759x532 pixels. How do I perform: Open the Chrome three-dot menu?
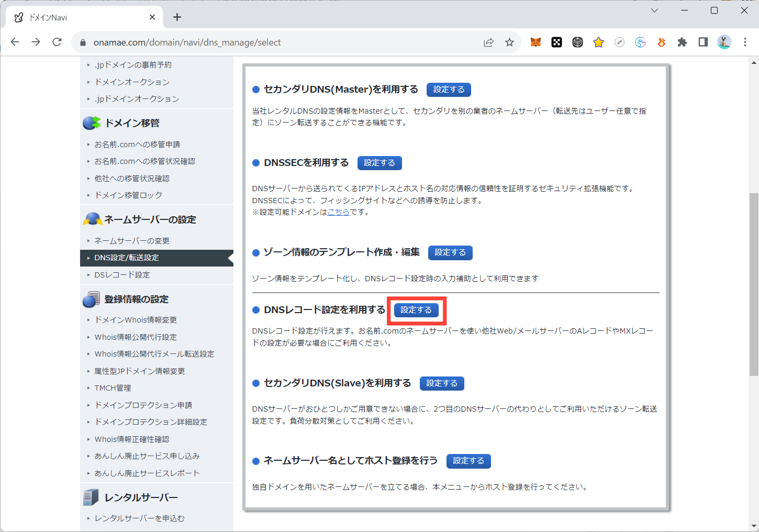pos(745,42)
